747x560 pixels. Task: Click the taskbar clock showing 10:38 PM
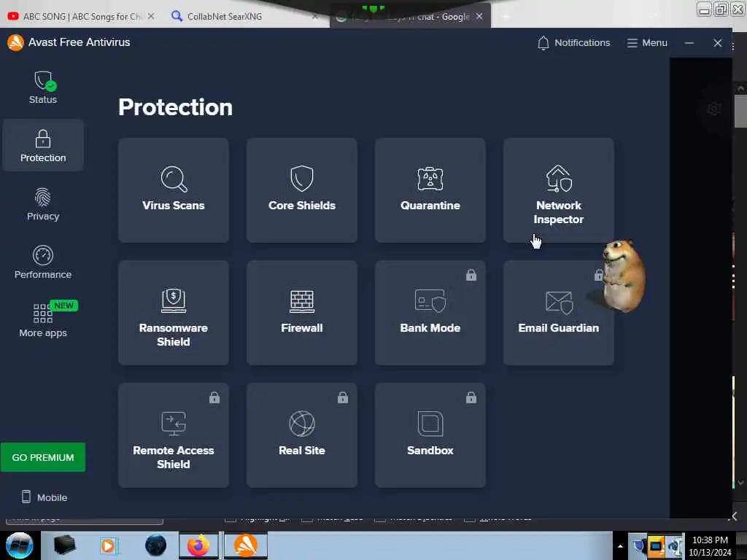710,545
